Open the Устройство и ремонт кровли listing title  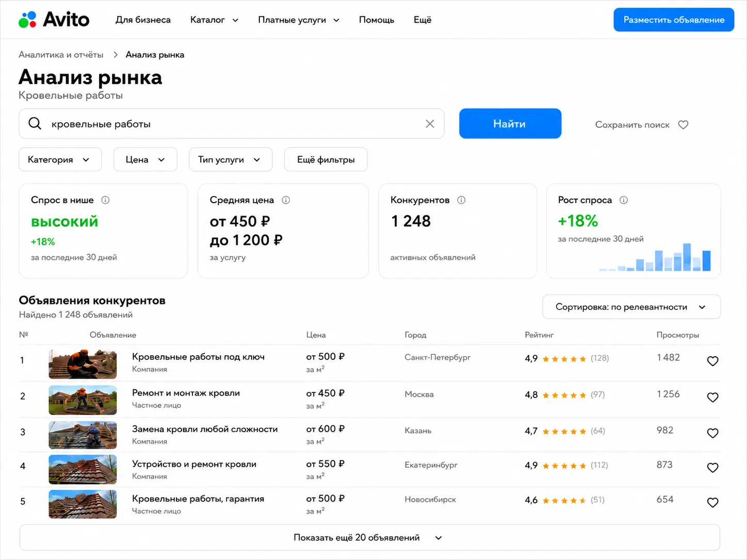[x=194, y=464]
